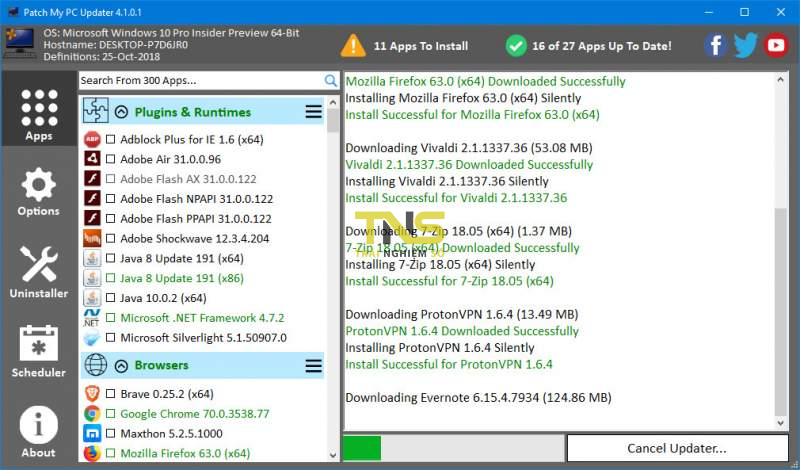Check Adobe Flash PPAPI 31.0.0.122 checkbox
Image resolution: width=800 pixels, height=470 pixels.
click(110, 218)
